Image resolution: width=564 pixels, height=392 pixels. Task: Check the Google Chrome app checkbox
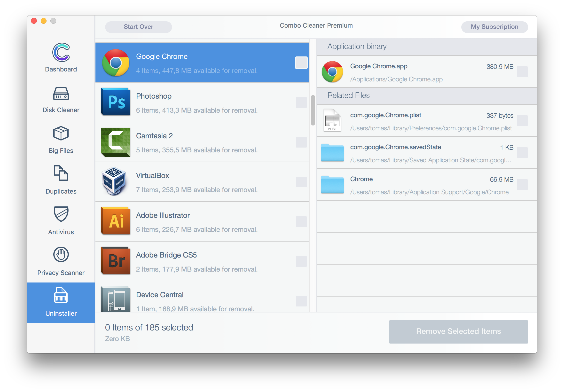(x=301, y=63)
